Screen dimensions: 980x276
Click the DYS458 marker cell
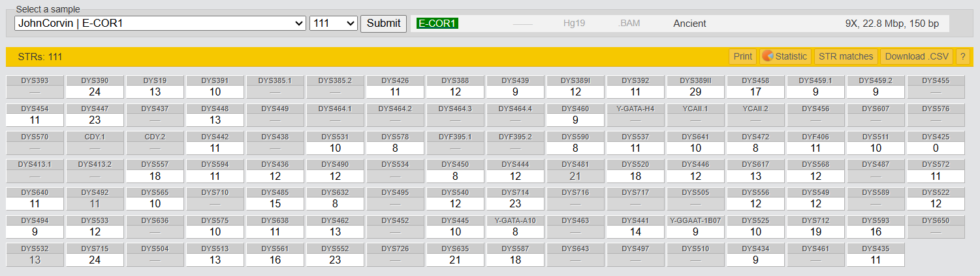(755, 87)
